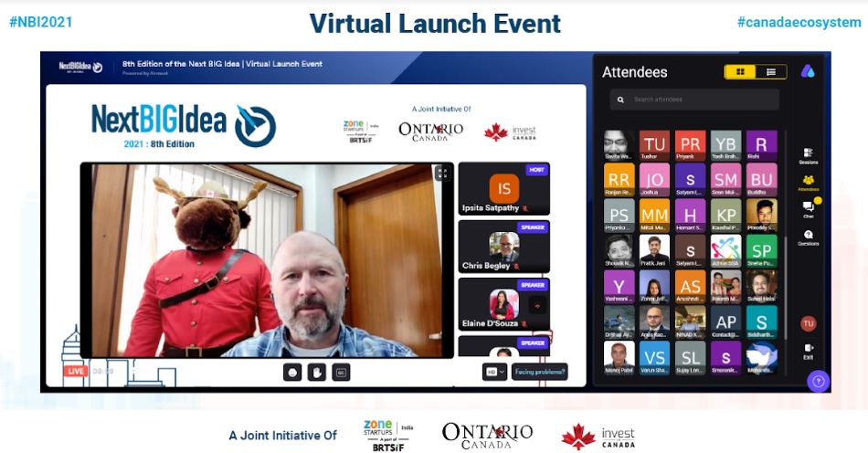
Task: Click the attendees list scrollbar
Action: (785, 288)
